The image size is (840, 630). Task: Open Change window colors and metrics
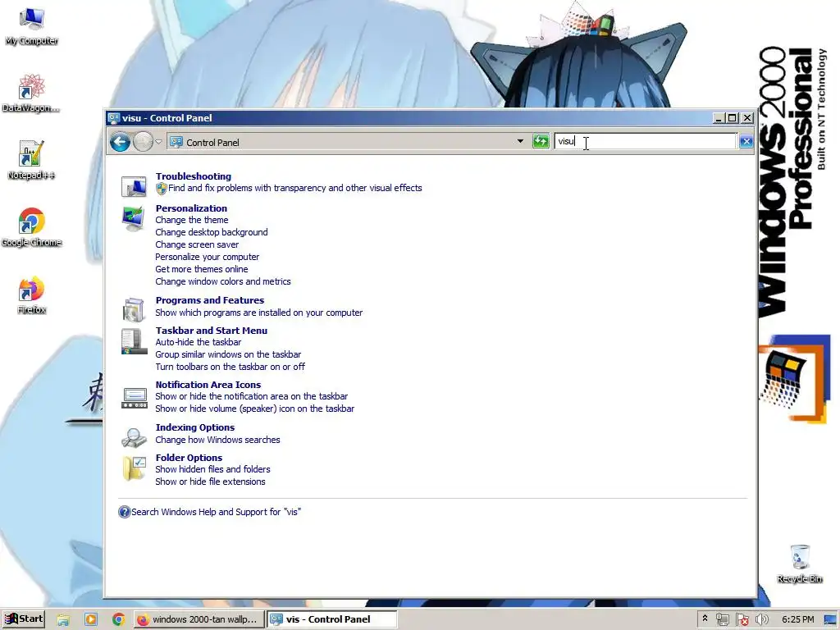[x=223, y=282]
